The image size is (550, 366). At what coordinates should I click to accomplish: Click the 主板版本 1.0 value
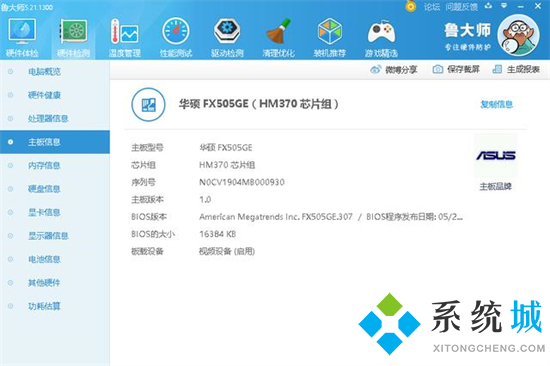[x=205, y=200]
